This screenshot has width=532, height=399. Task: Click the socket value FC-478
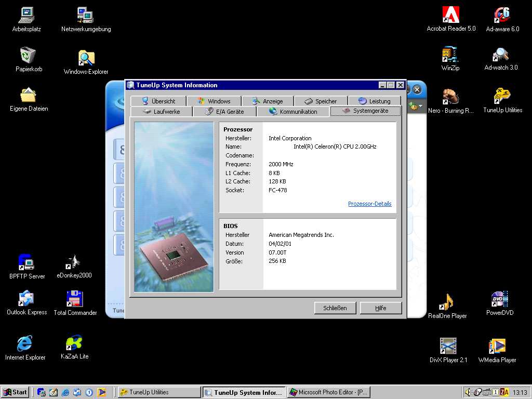pyautogui.click(x=278, y=190)
